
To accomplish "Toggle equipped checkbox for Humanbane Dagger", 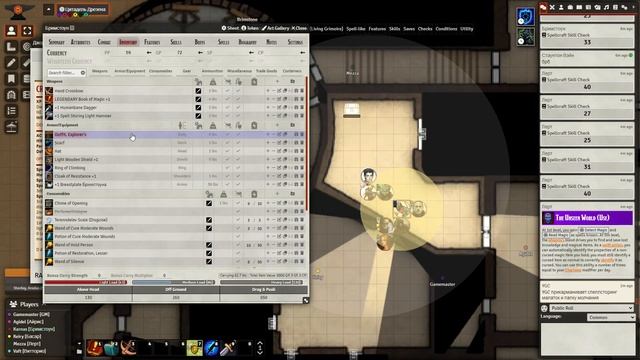I will pyautogui.click(x=198, y=107).
